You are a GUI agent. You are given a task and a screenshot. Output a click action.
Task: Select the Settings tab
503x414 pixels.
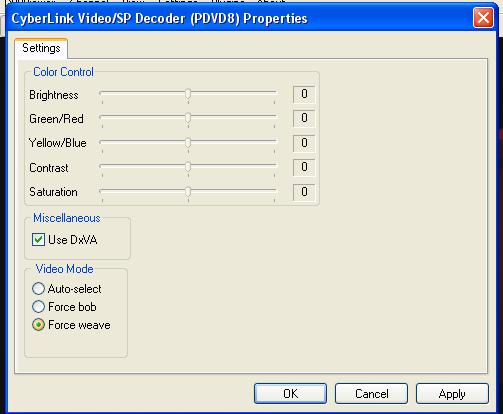(41, 48)
